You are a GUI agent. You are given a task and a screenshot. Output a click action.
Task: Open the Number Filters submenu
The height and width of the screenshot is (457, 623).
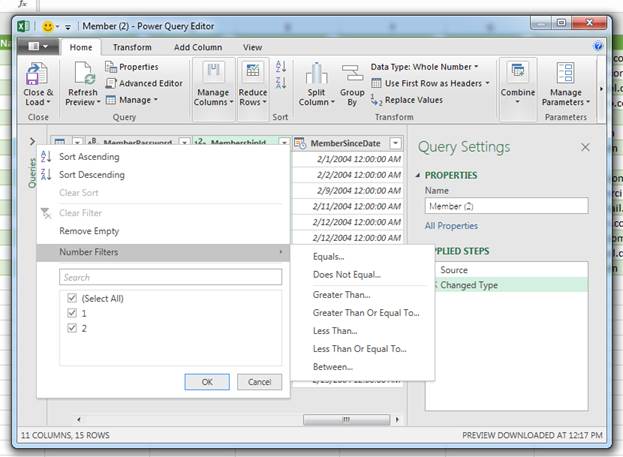(x=163, y=252)
